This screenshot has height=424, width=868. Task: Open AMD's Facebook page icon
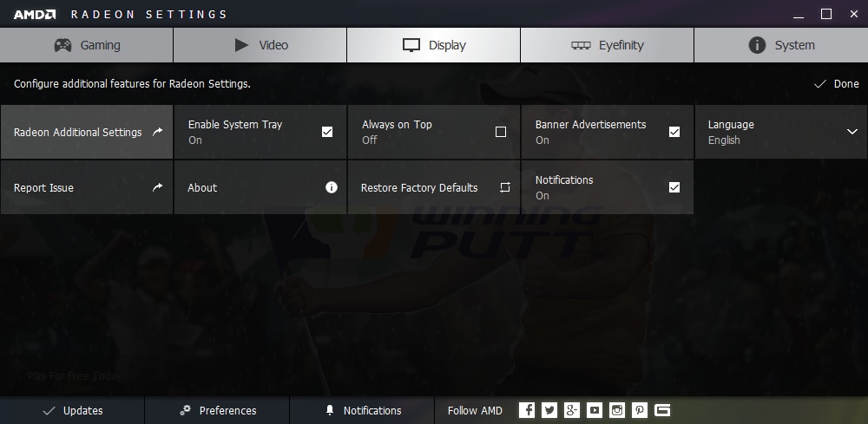[x=527, y=410]
